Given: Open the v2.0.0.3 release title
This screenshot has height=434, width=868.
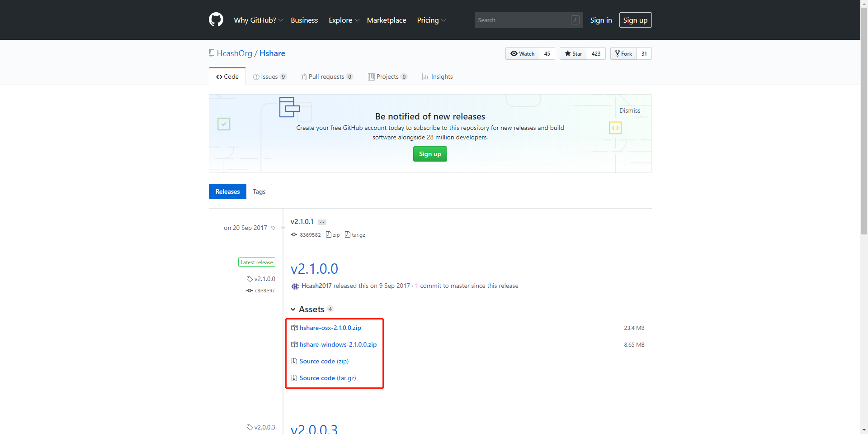Looking at the screenshot, I should pyautogui.click(x=314, y=429).
